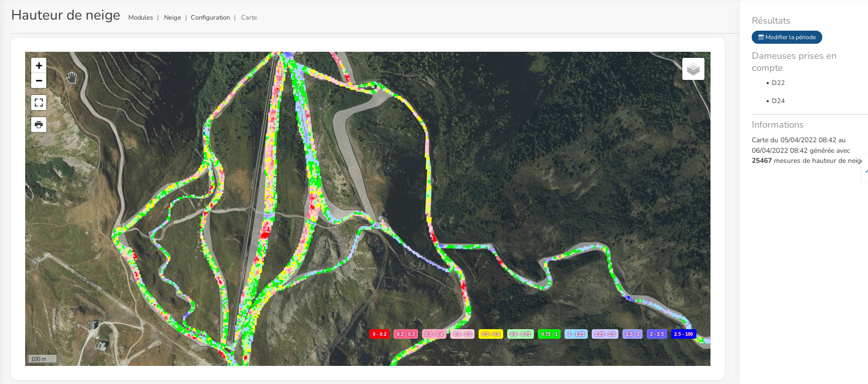Screen dimensions: 868x384
Task: Click the 100 m scale bar
Action: point(41,359)
